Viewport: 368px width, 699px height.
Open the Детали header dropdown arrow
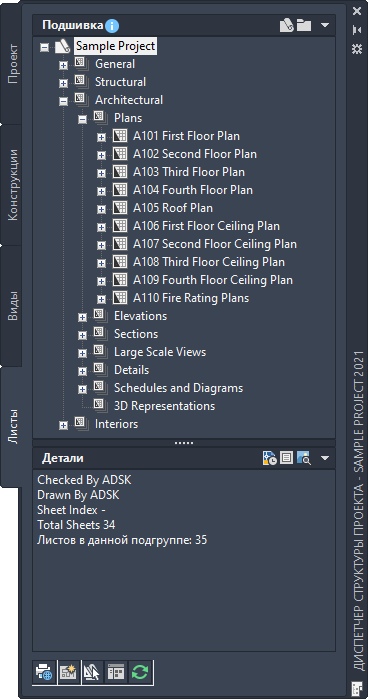point(325,458)
